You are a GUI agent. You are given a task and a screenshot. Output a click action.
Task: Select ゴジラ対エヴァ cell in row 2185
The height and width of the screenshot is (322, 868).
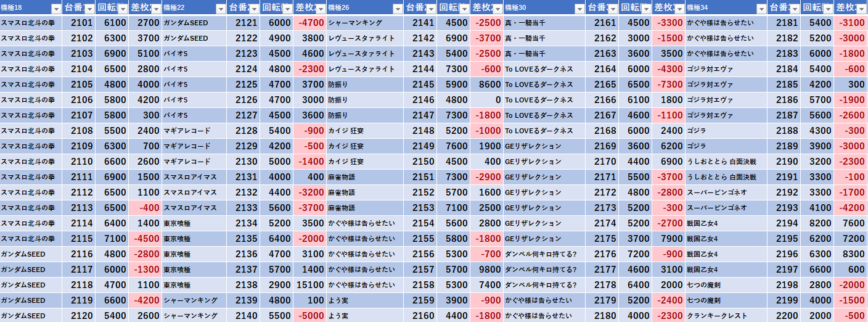726,85
